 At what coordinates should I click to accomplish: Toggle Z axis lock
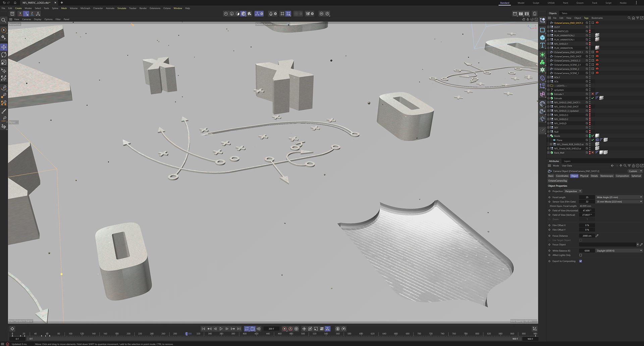[x=32, y=14]
